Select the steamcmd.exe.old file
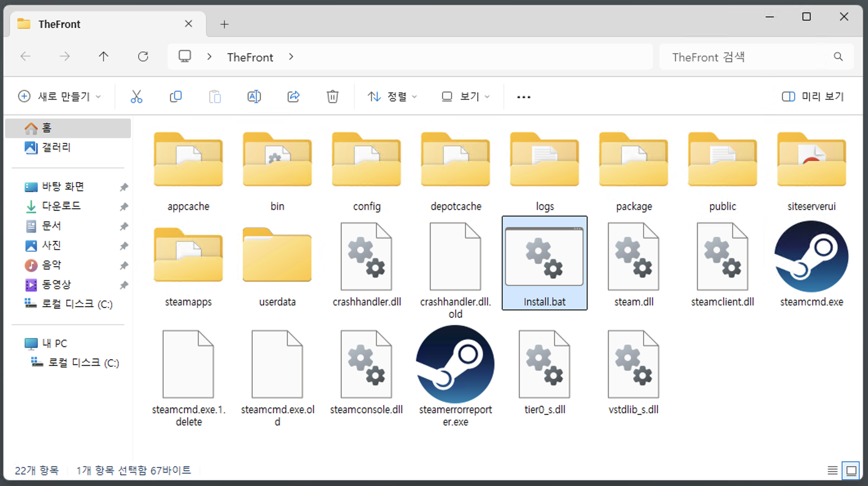This screenshot has height=486, width=868. [277, 378]
